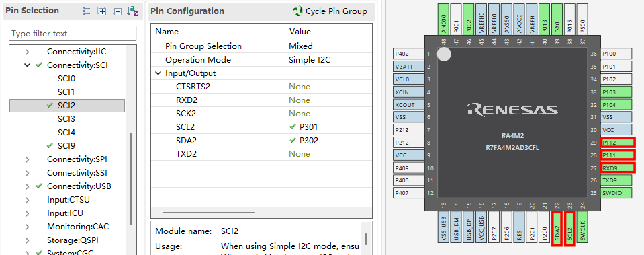Collapse the Input/Output group chevron
The height and width of the screenshot is (255, 644).
158,73
